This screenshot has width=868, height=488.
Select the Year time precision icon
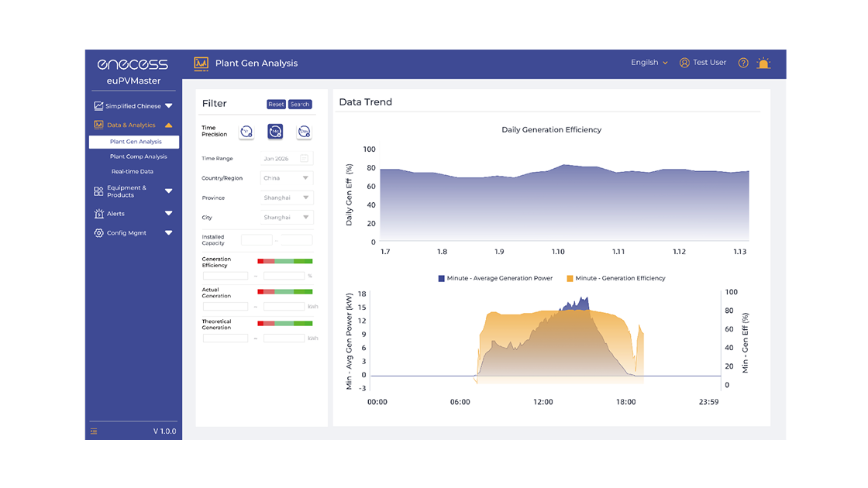[246, 132]
